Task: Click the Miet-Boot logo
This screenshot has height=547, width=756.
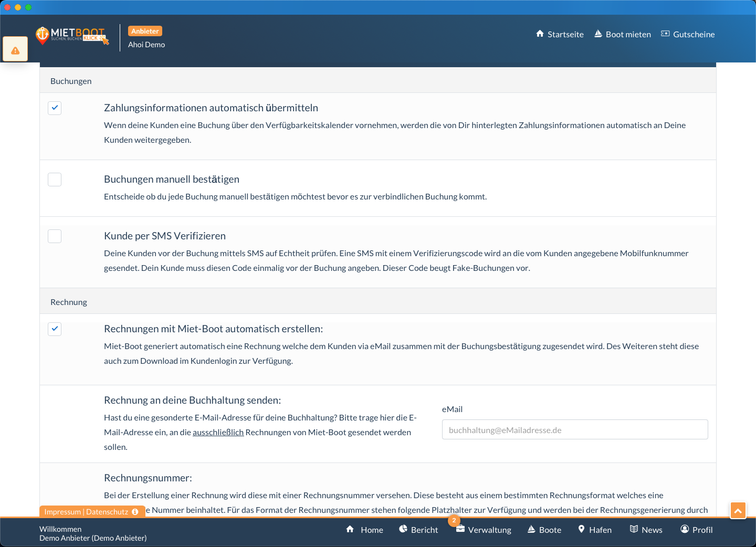Action: pos(72,36)
